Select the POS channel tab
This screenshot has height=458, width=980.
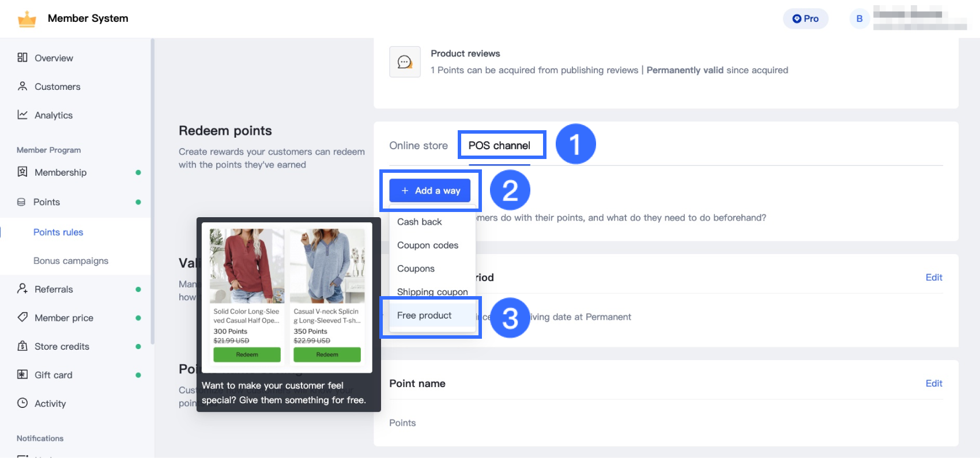point(499,146)
